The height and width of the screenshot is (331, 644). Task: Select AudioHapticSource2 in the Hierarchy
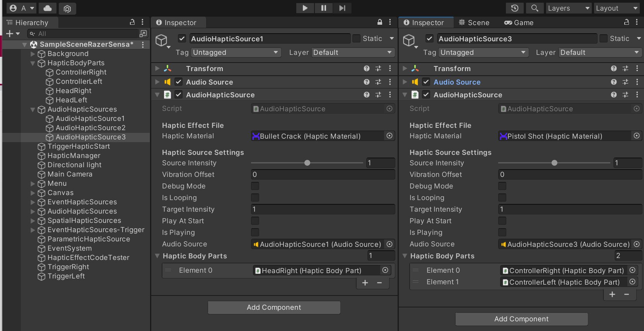[91, 128]
